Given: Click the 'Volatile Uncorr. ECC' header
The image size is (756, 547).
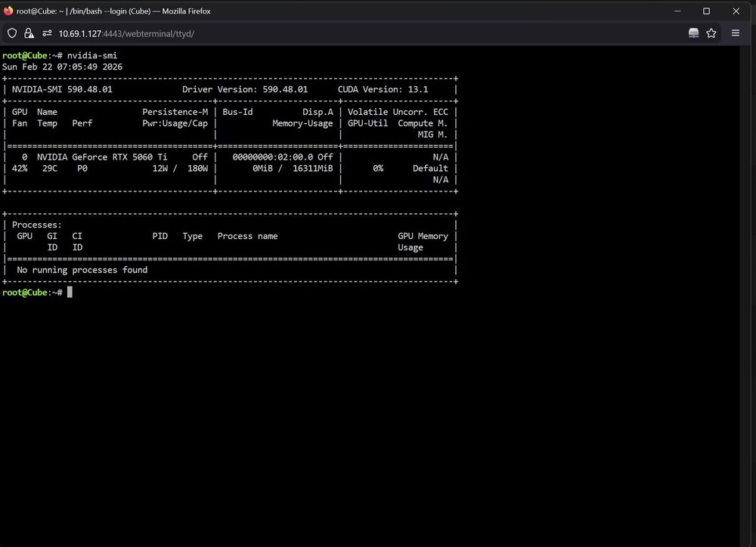Looking at the screenshot, I should (398, 112).
